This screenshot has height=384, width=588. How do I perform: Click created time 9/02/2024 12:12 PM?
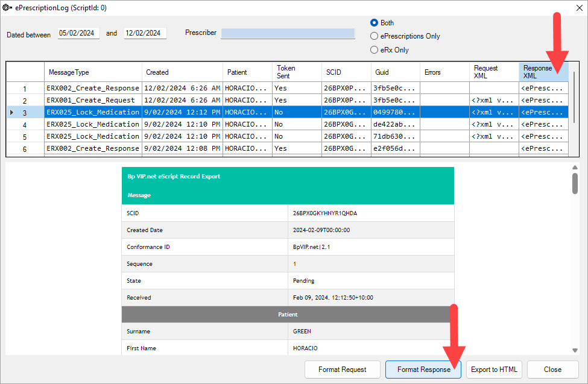tap(182, 113)
